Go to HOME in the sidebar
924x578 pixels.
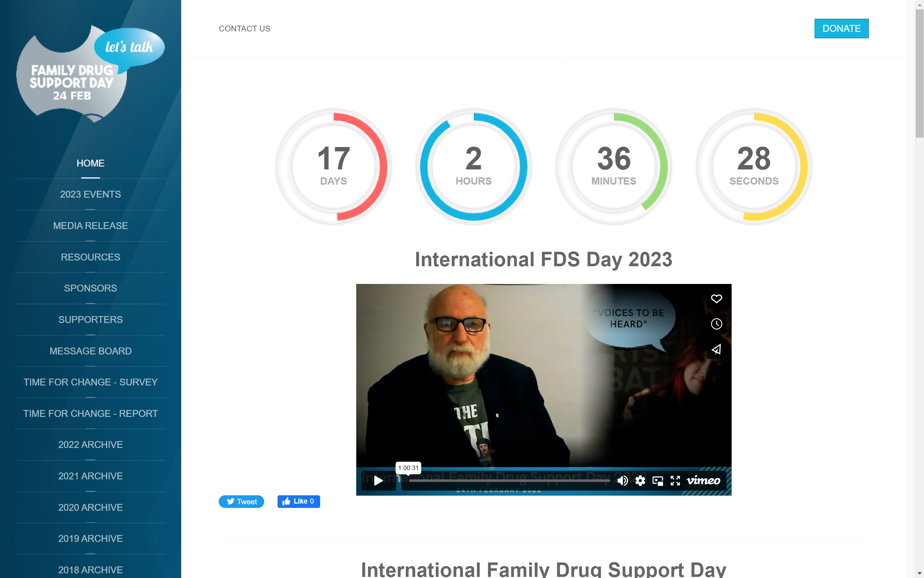[91, 163]
